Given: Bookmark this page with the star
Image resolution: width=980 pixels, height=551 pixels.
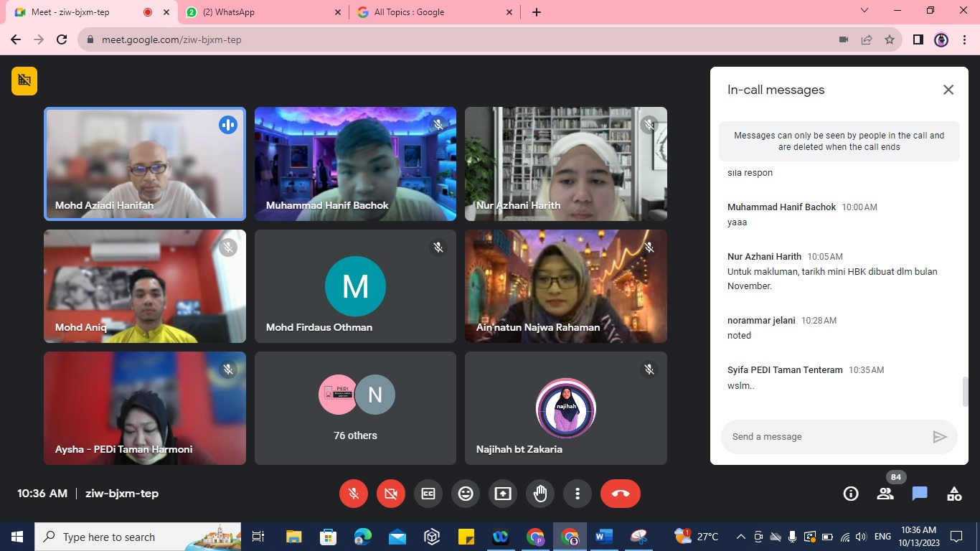Looking at the screenshot, I should pos(890,40).
